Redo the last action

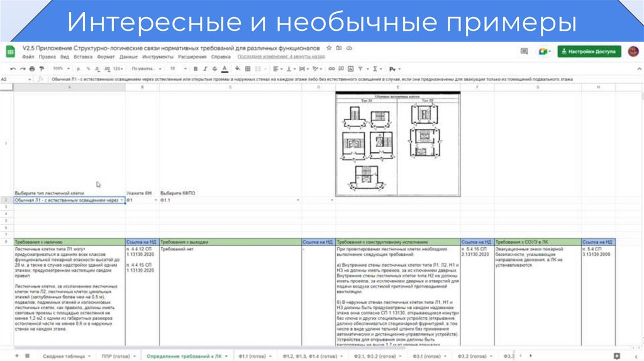[x=23, y=69]
